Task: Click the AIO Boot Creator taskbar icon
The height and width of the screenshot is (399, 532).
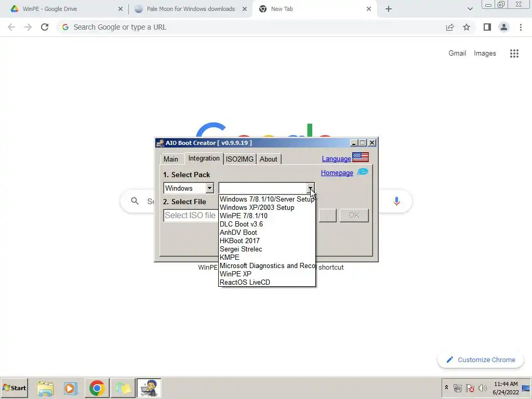Action: tap(149, 388)
